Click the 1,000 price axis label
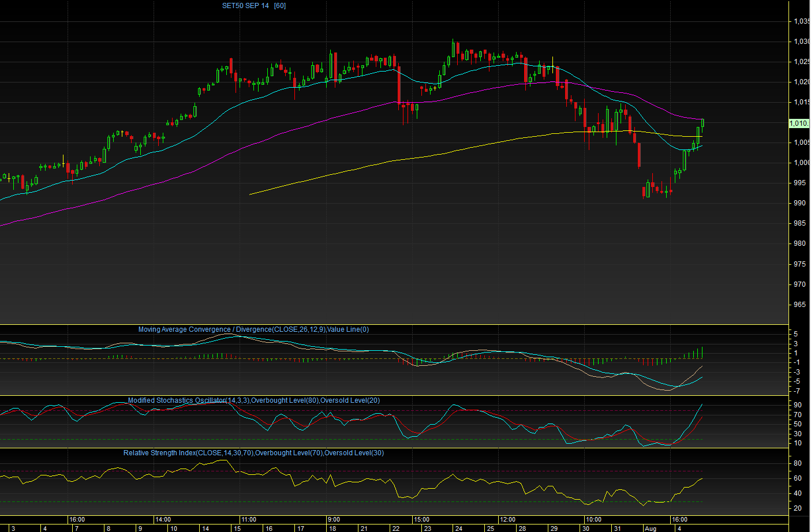The width and height of the screenshot is (811, 532). (802, 163)
